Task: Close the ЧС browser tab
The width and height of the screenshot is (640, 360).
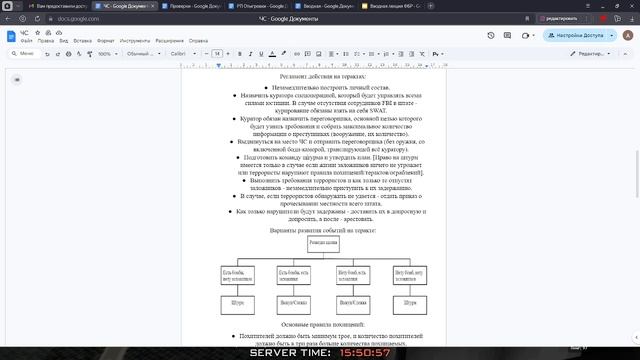Action: click(x=153, y=6)
